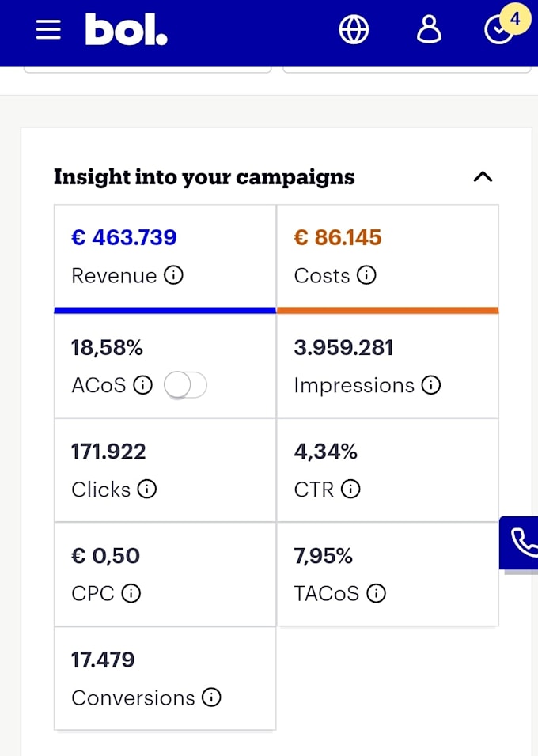Viewport: 538px width, 756px height.
Task: Show info for Costs
Action: pyautogui.click(x=366, y=275)
